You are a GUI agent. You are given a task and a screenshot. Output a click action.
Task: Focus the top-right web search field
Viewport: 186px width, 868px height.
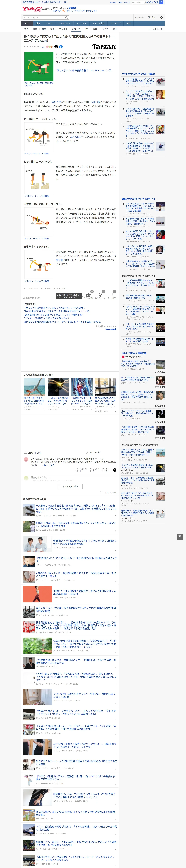(138, 2)
